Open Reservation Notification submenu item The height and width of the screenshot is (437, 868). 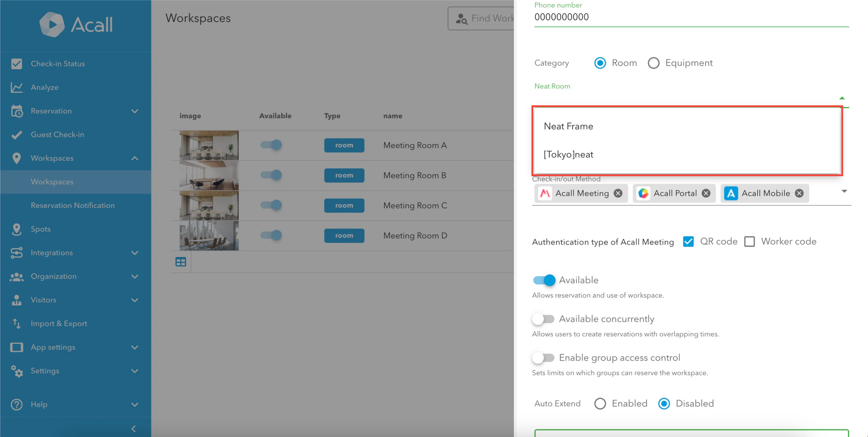point(76,206)
